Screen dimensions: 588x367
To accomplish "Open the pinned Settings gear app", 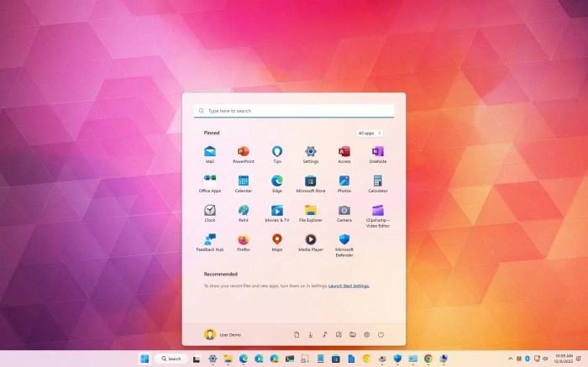I will pyautogui.click(x=311, y=154).
